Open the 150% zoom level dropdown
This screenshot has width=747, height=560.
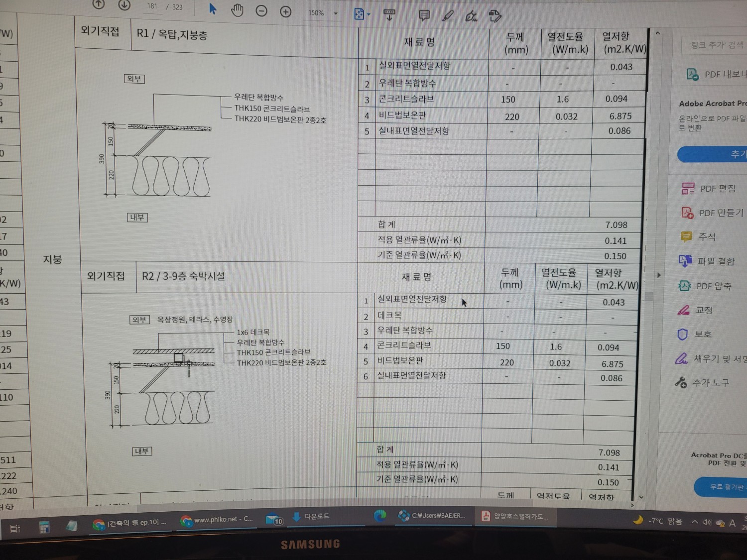pyautogui.click(x=336, y=13)
